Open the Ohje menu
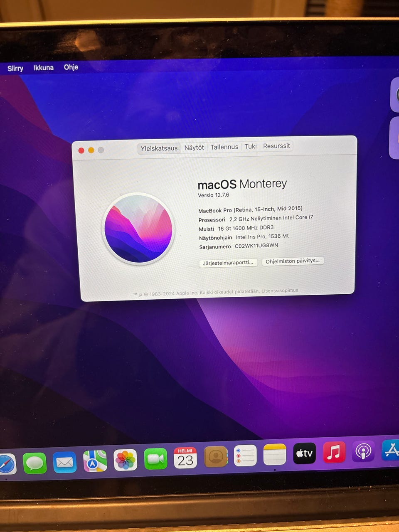Screen dimensions: 399x532 pos(71,67)
